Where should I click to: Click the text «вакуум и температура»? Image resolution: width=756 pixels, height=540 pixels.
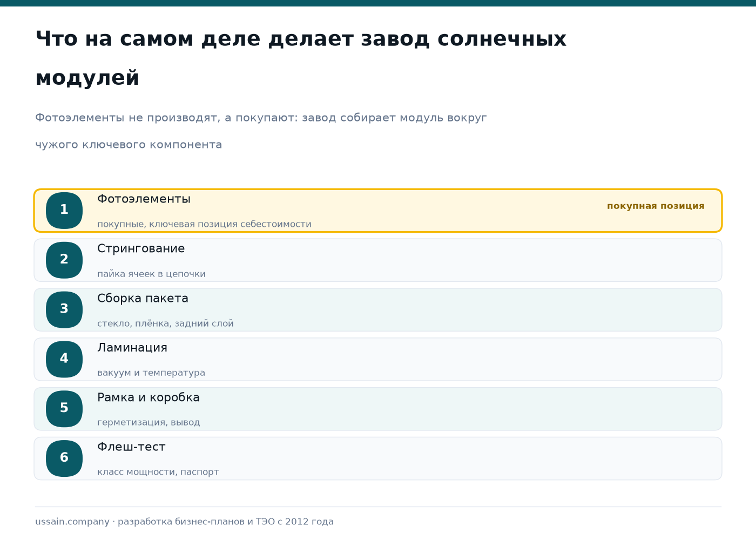tap(151, 373)
